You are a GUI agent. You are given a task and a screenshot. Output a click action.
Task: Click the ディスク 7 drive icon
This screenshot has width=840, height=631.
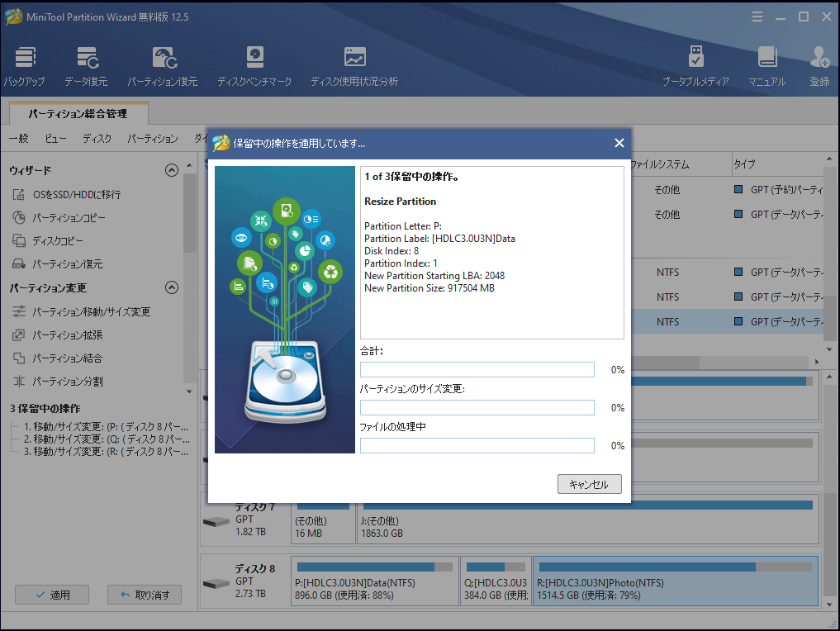tap(216, 521)
